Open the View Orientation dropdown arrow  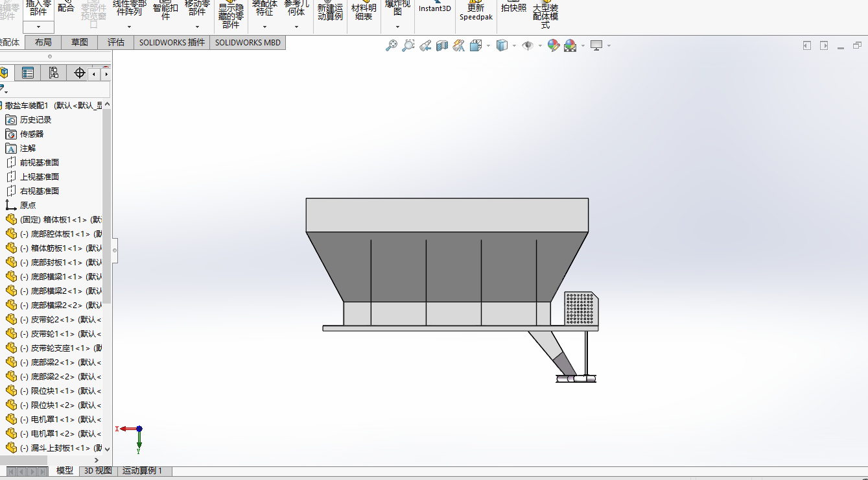click(488, 45)
